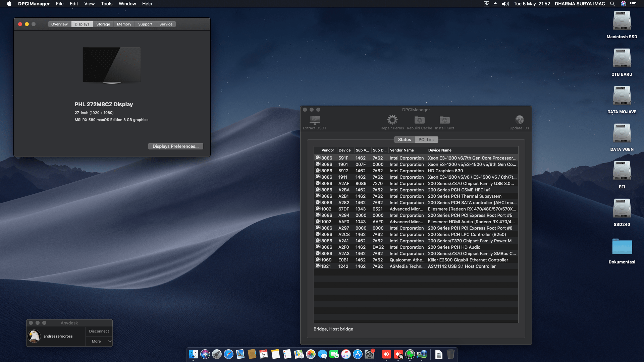This screenshot has height=362, width=644.
Task: Open Launchpad rocket icon in Dock
Action: tap(217, 354)
